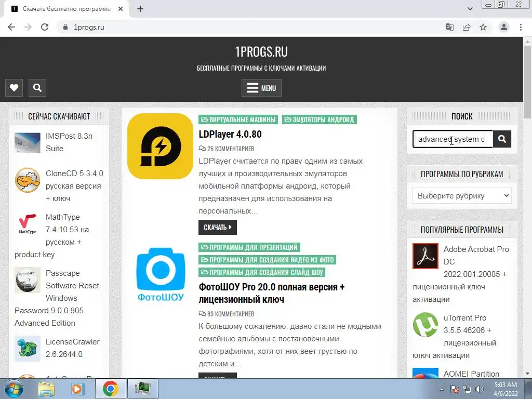Click the scrollbar down arrow

click(x=528, y=374)
